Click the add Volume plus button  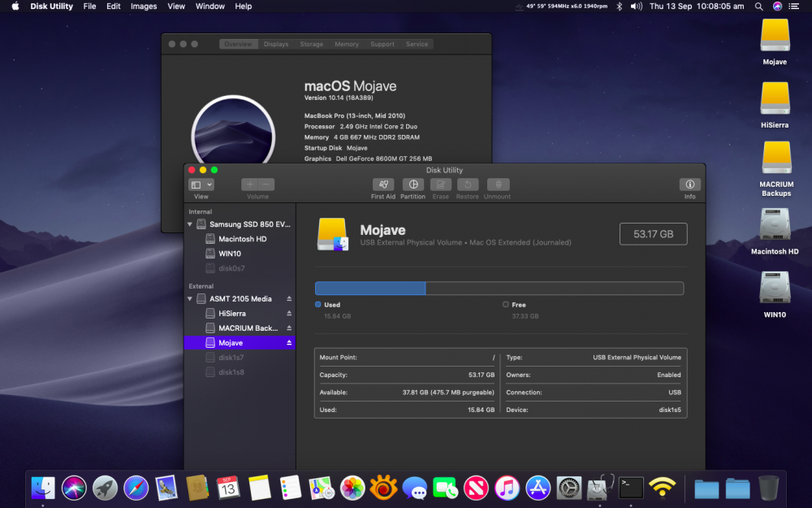[249, 185]
